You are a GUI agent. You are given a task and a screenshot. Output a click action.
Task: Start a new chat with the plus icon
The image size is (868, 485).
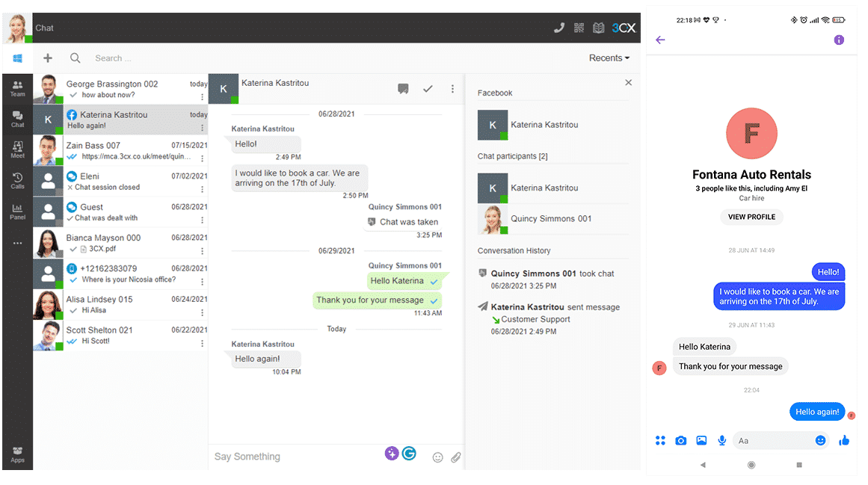(48, 58)
